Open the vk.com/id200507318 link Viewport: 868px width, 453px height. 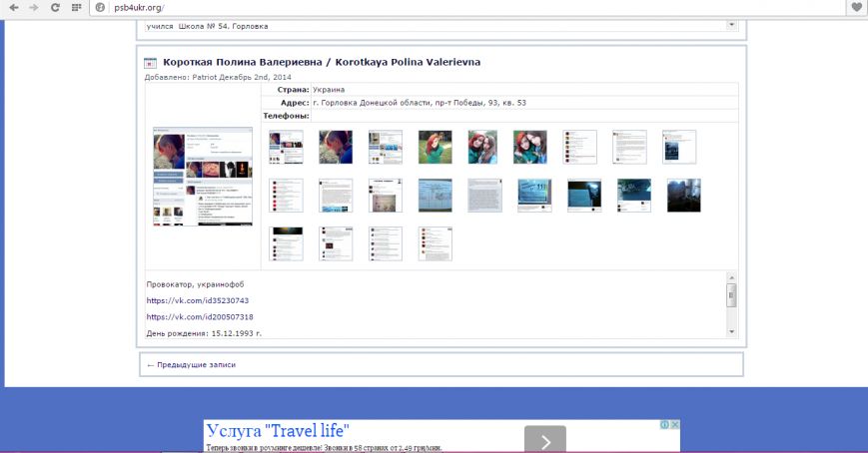[200, 317]
